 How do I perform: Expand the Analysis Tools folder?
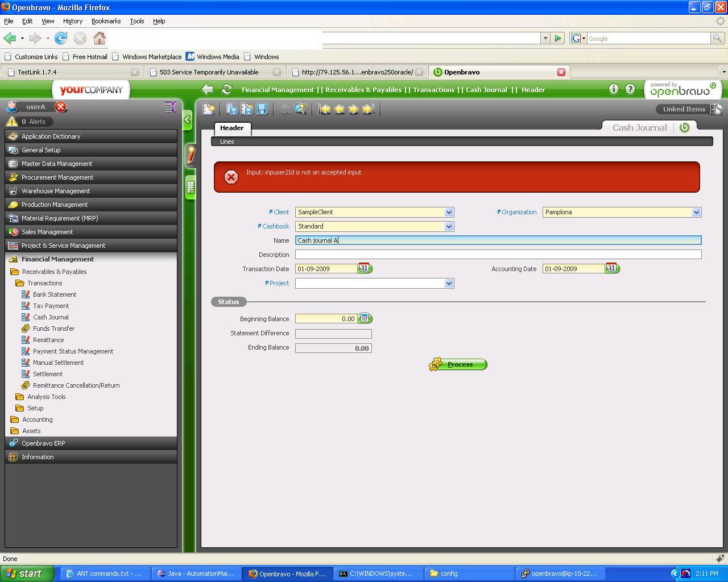point(46,397)
